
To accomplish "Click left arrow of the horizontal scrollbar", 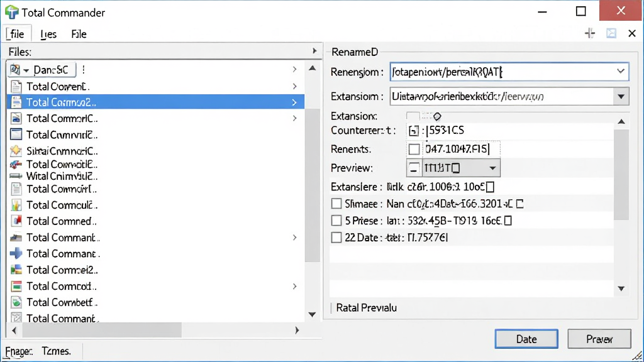I will click(x=14, y=330).
